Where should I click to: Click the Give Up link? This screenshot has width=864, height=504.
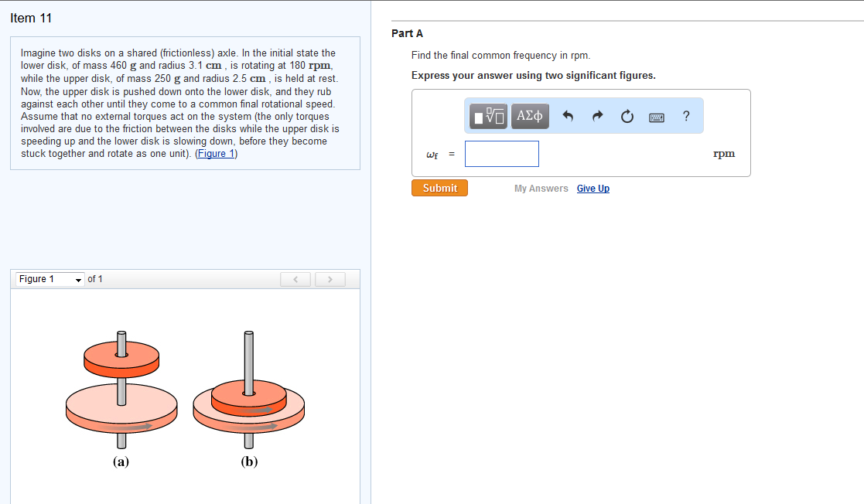[x=593, y=188]
